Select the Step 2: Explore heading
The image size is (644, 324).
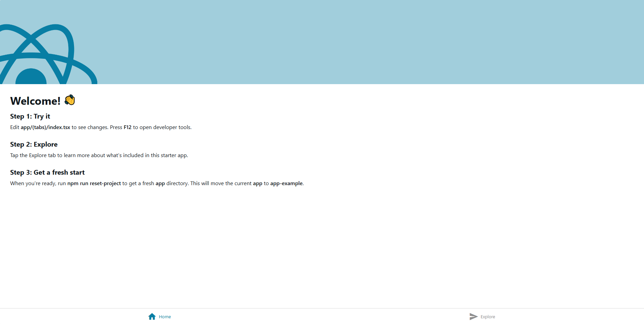(34, 145)
